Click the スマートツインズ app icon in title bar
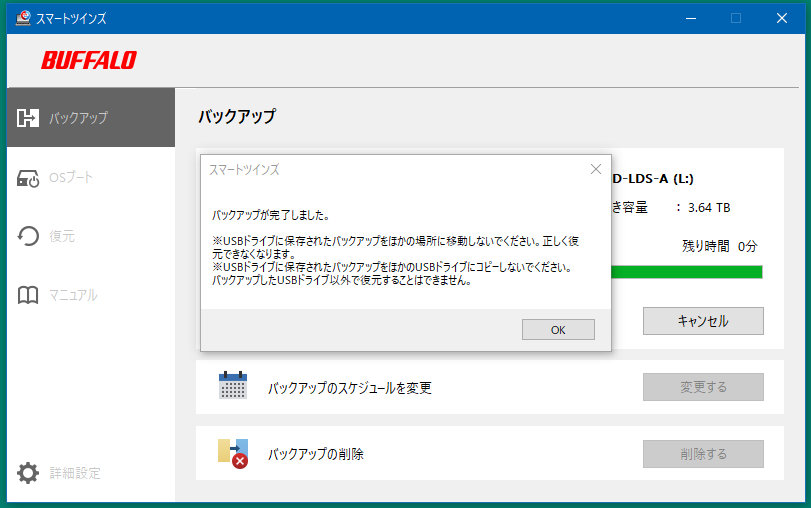Viewport: 811px width, 508px height. pyautogui.click(x=23, y=18)
